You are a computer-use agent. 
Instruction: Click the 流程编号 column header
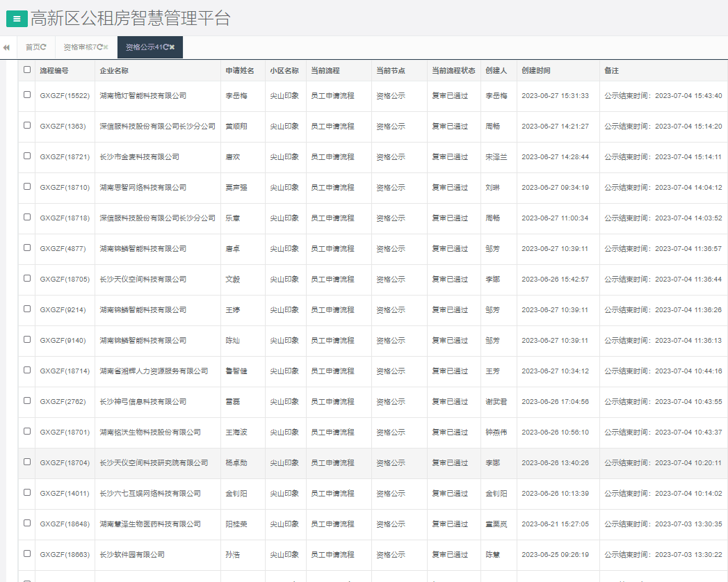(x=54, y=71)
